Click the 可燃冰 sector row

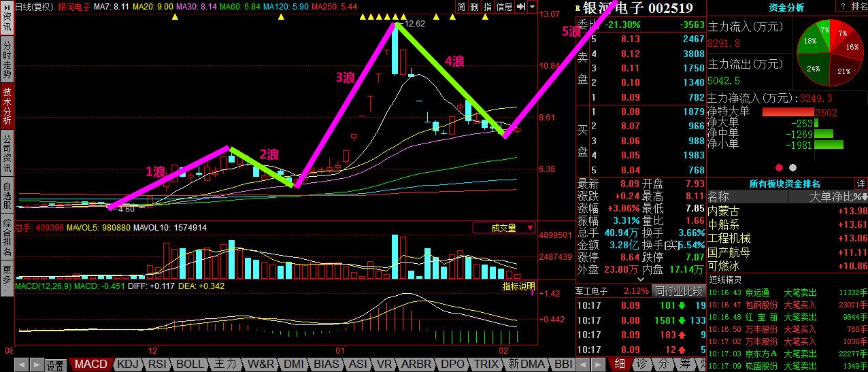788,266
